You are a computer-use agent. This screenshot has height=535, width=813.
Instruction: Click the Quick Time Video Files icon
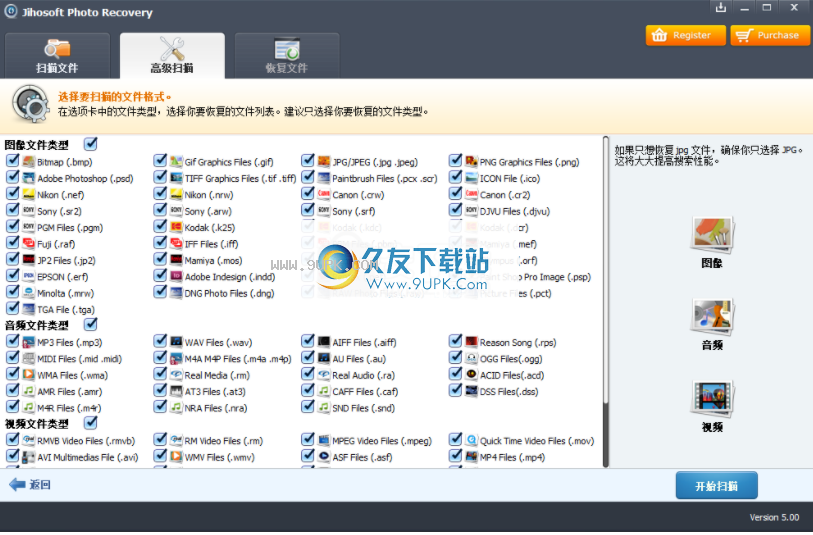coord(471,441)
